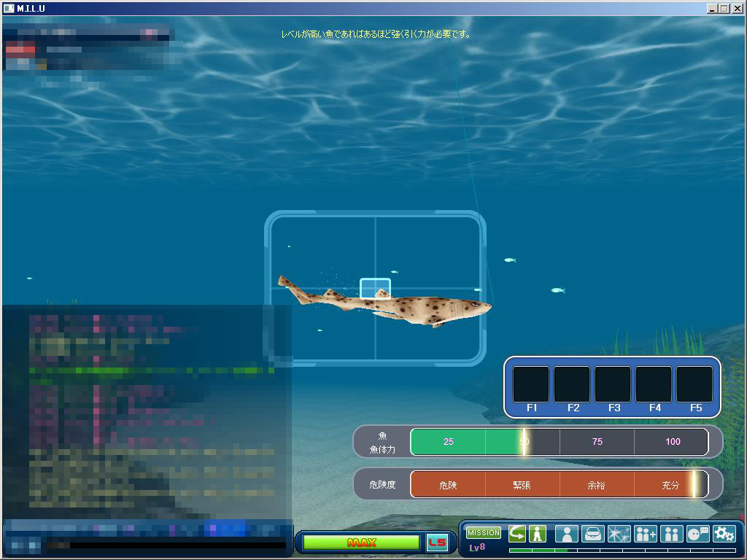
Task: Click the sparkle burst icon
Action: pyautogui.click(x=619, y=534)
